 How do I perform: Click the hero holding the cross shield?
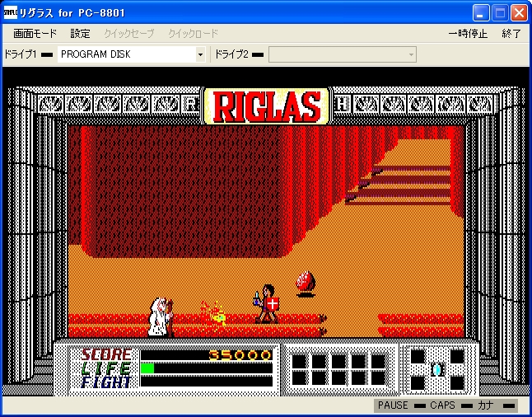click(x=267, y=304)
